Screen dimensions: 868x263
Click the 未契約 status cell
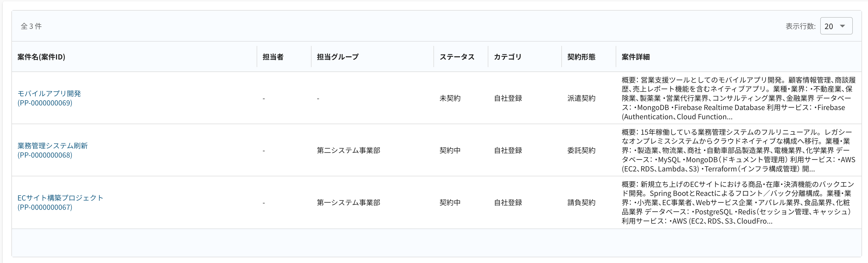[x=450, y=98]
